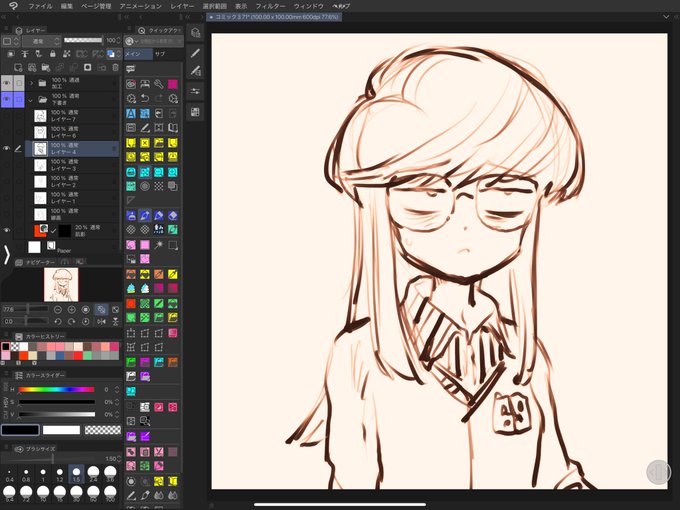Expand the 加工 layer folder

coord(31,82)
